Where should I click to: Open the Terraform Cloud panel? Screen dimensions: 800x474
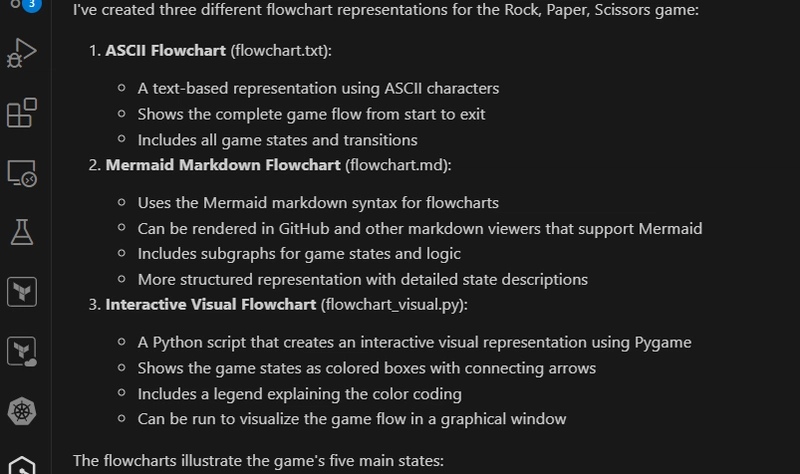tap(21, 352)
